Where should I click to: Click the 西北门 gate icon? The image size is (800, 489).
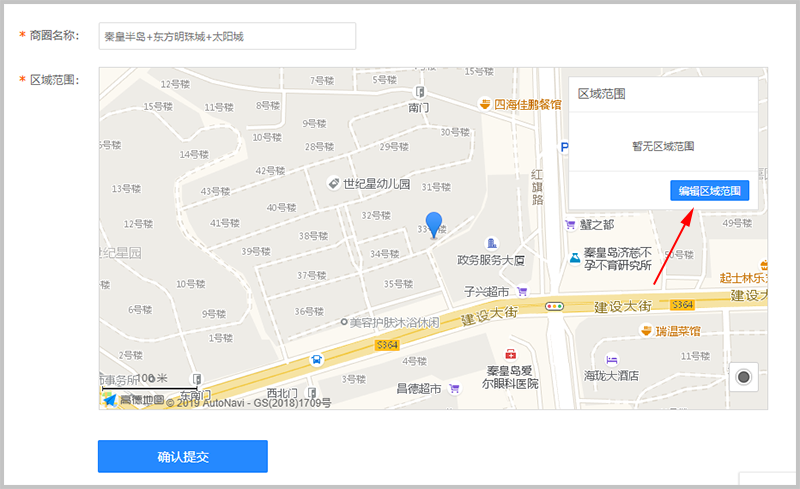pos(312,393)
